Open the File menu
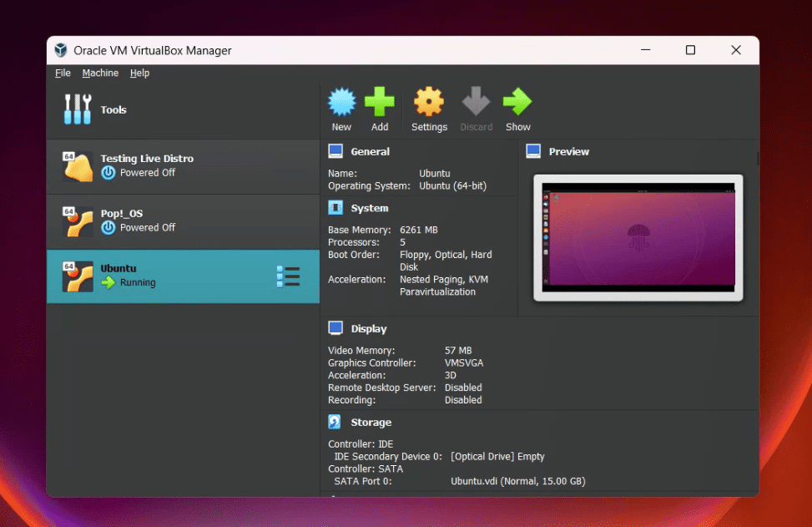The height and width of the screenshot is (527, 812). click(x=63, y=73)
